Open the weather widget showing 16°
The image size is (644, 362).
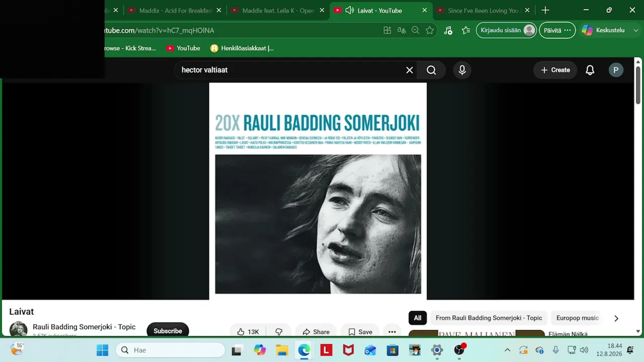(x=17, y=349)
